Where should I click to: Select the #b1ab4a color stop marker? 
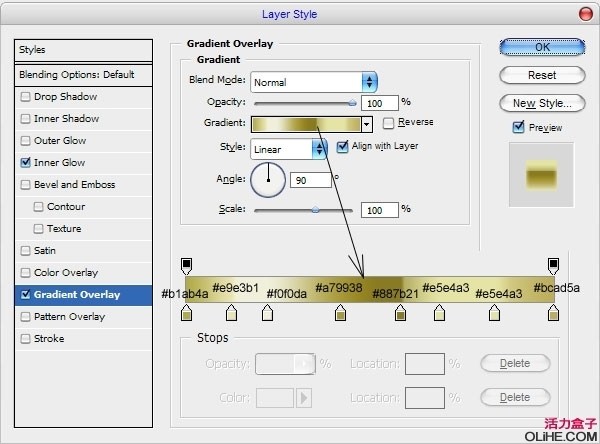click(186, 315)
